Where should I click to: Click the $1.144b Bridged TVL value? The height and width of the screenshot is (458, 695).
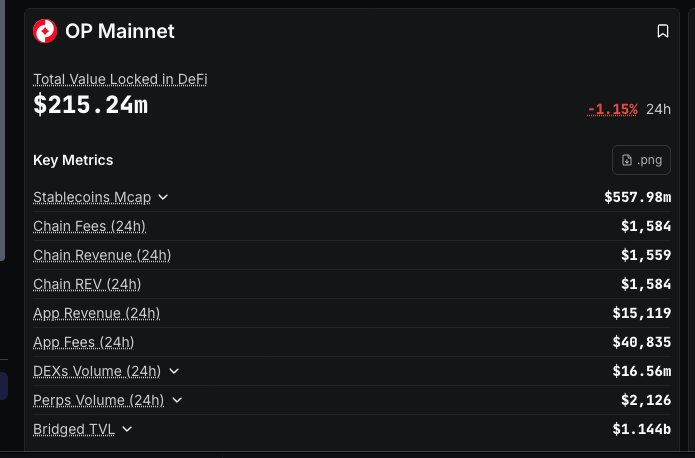tap(641, 429)
